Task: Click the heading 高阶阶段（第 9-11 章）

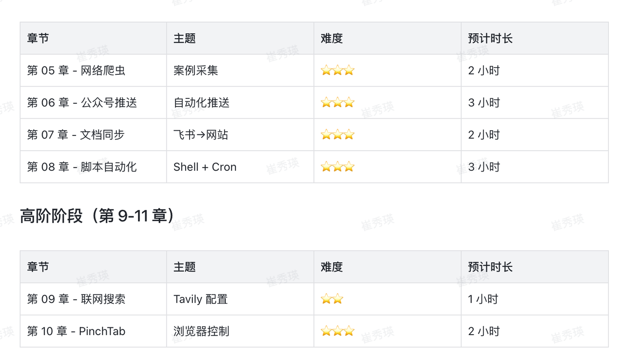Action: [x=97, y=216]
